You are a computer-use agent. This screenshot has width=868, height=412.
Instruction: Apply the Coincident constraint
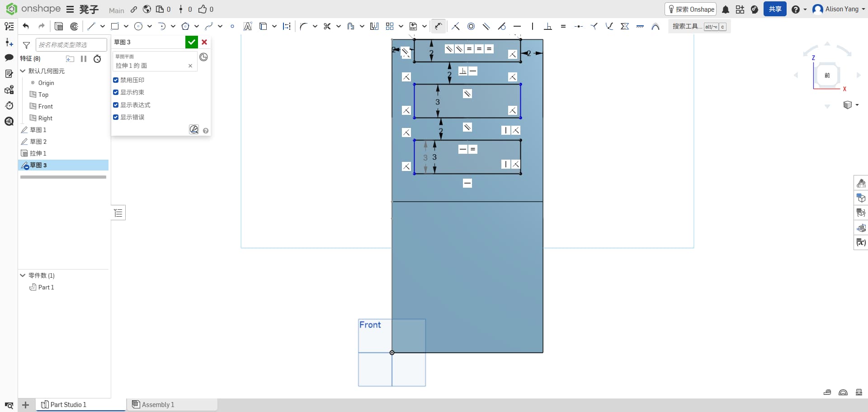pos(456,26)
